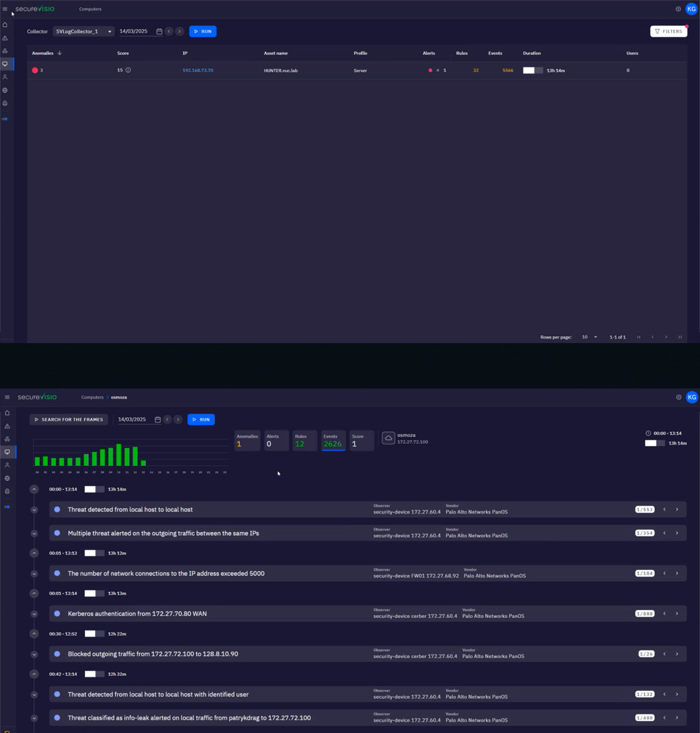Viewport: 700px width, 733px height.
Task: Click the FILTERS button
Action: (x=668, y=32)
